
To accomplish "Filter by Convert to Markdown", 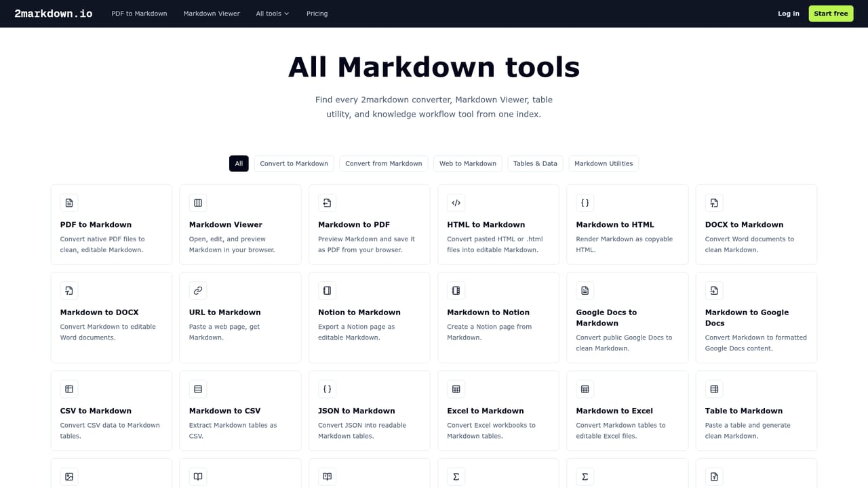I will coord(294,163).
